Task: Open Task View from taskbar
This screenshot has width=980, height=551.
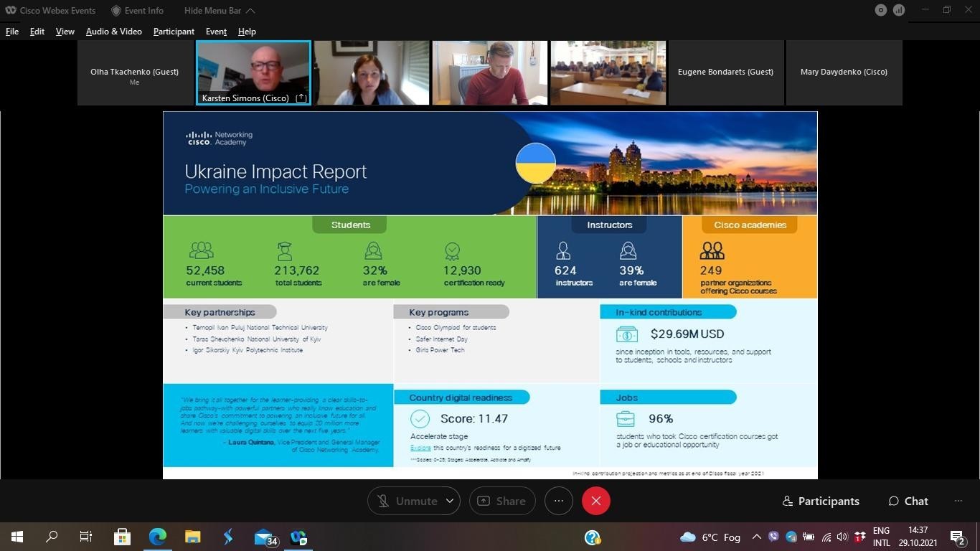Action: point(86,537)
